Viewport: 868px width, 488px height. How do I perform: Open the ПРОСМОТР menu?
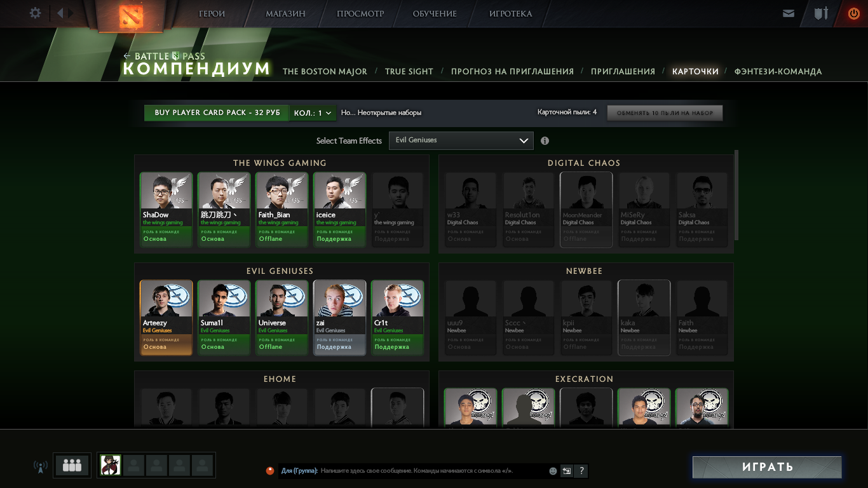360,14
